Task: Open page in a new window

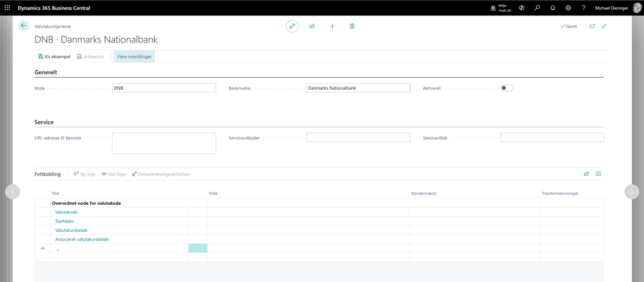Action: click(x=592, y=26)
